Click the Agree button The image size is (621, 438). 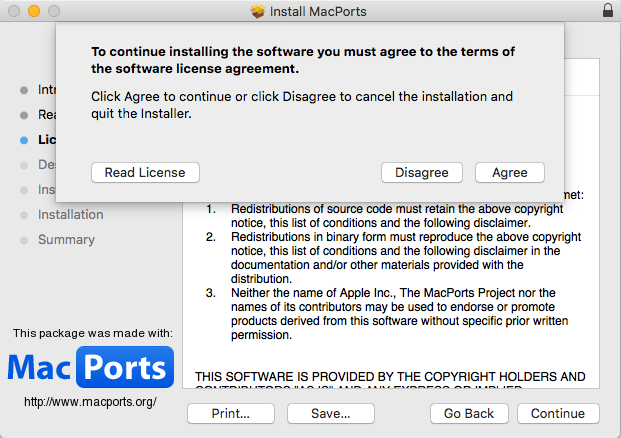pyautogui.click(x=509, y=173)
